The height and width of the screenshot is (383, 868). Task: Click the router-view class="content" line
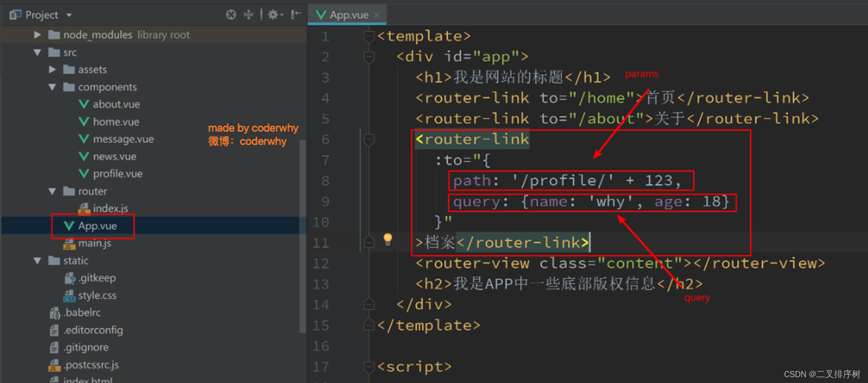point(620,263)
